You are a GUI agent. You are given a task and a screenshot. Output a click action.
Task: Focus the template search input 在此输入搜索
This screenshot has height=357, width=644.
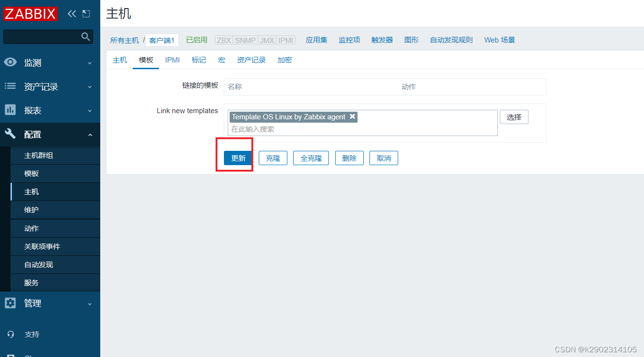click(x=363, y=129)
